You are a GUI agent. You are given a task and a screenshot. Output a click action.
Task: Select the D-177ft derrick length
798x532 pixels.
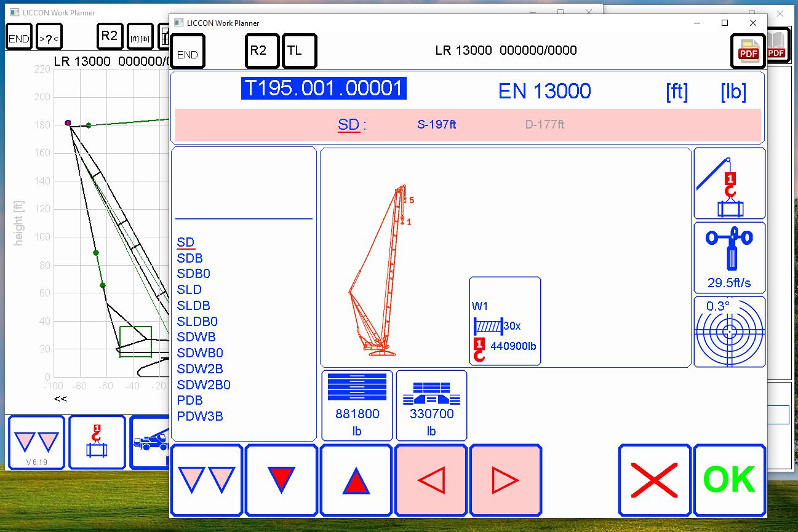point(545,125)
